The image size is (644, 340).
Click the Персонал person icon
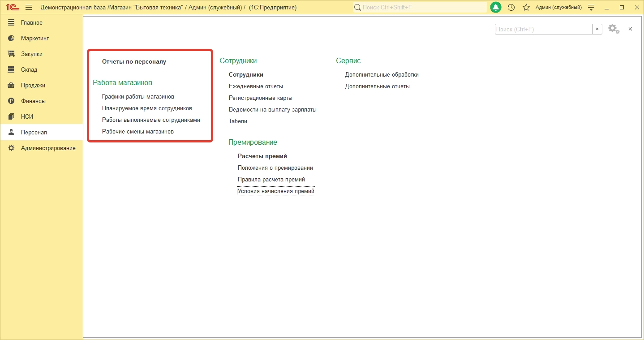point(11,133)
